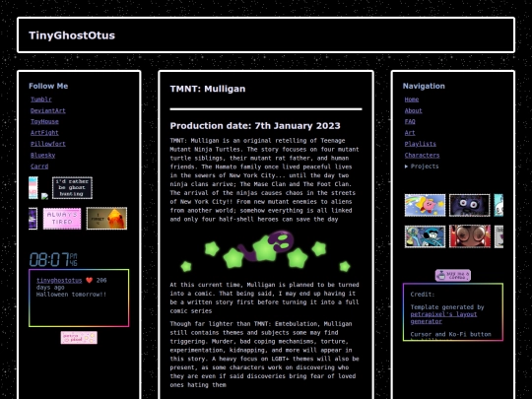Click the 'Credit:' label
The image size is (532, 399).
[x=422, y=295]
